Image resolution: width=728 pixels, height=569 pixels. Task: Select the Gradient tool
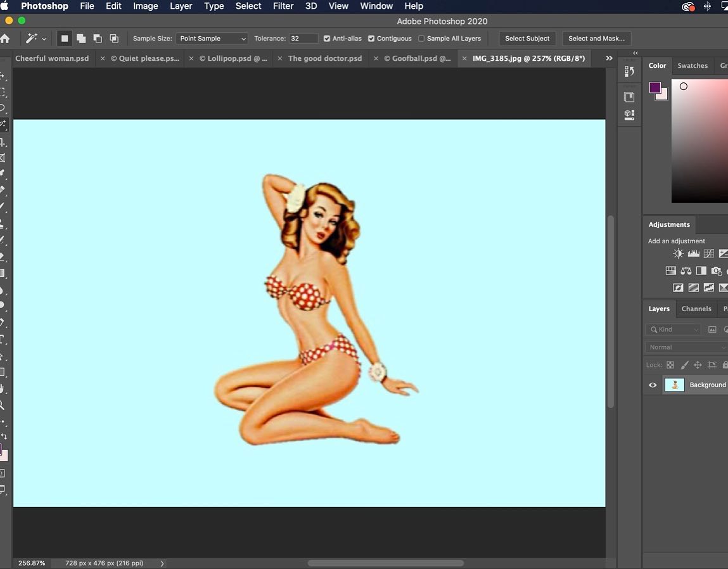pyautogui.click(x=3, y=273)
